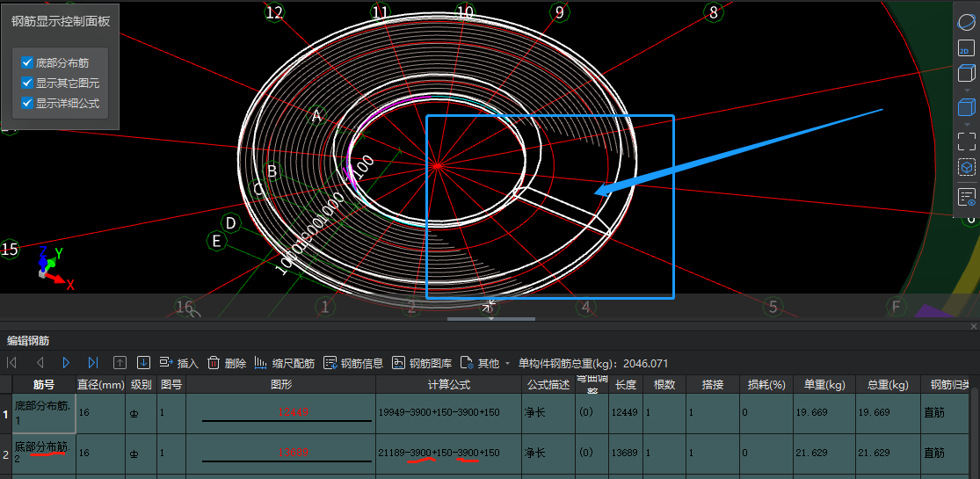
Task: Click shape value 13689 in row 2
Action: (293, 452)
